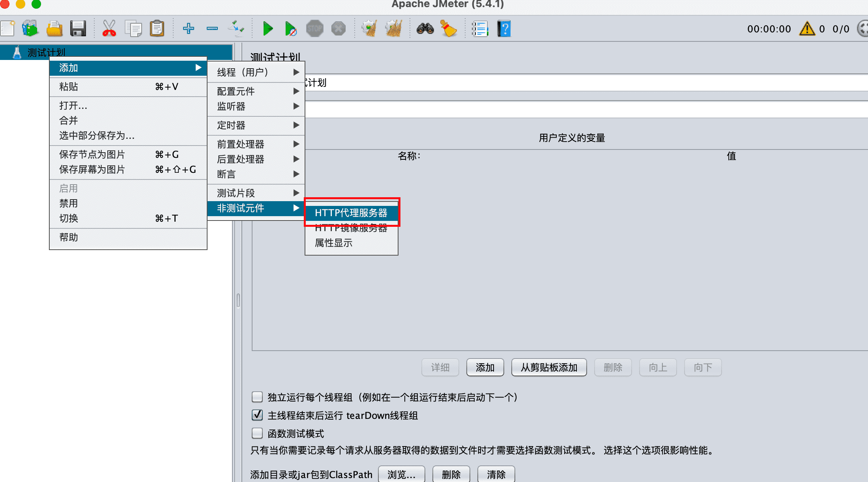Expand the 定时器 submenu
Screen dimensions: 868x482
coord(256,125)
